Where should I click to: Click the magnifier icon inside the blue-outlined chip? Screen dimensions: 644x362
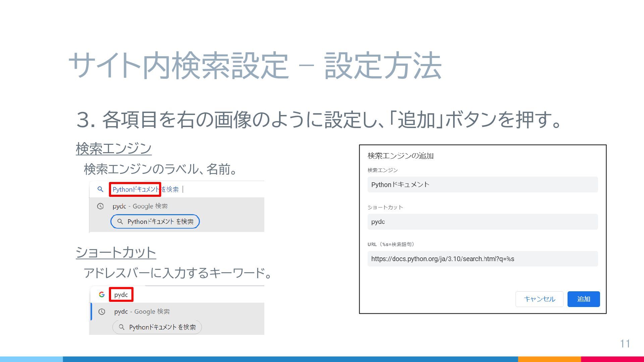(x=120, y=222)
